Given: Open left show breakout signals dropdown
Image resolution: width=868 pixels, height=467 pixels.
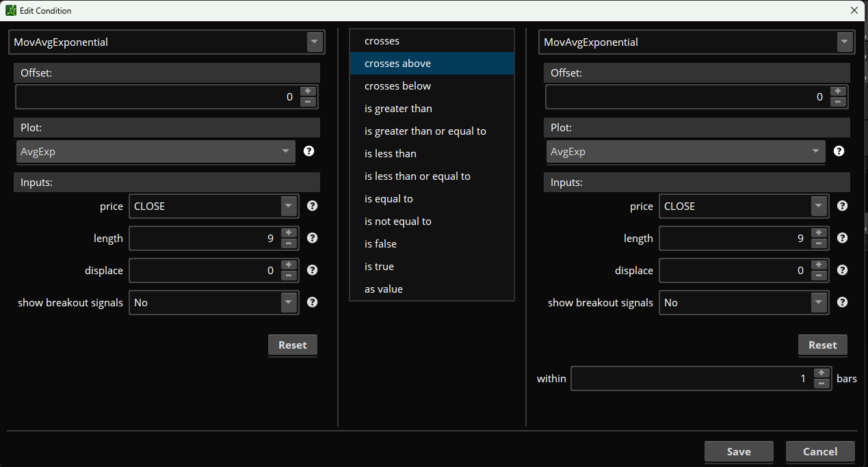Looking at the screenshot, I should point(289,302).
